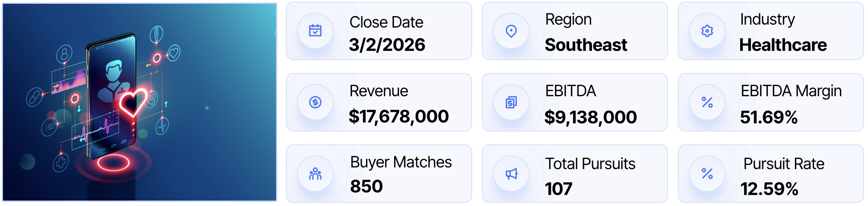
Task: Click the people icon for Buyer Matches
Action: 315,174
